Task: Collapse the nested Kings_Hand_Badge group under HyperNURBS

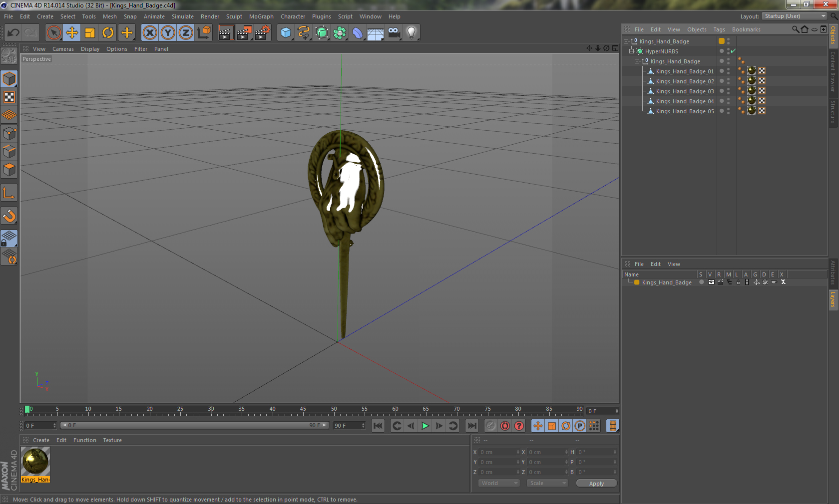Action: coord(637,61)
